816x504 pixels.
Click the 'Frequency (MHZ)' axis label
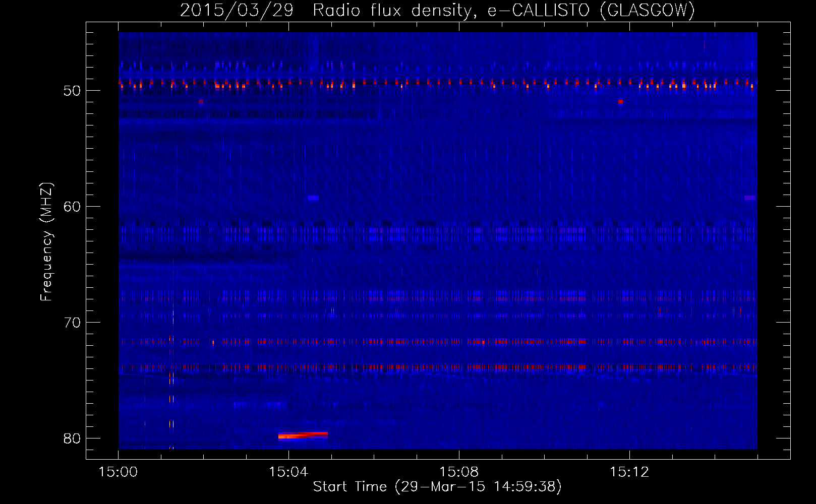point(46,242)
